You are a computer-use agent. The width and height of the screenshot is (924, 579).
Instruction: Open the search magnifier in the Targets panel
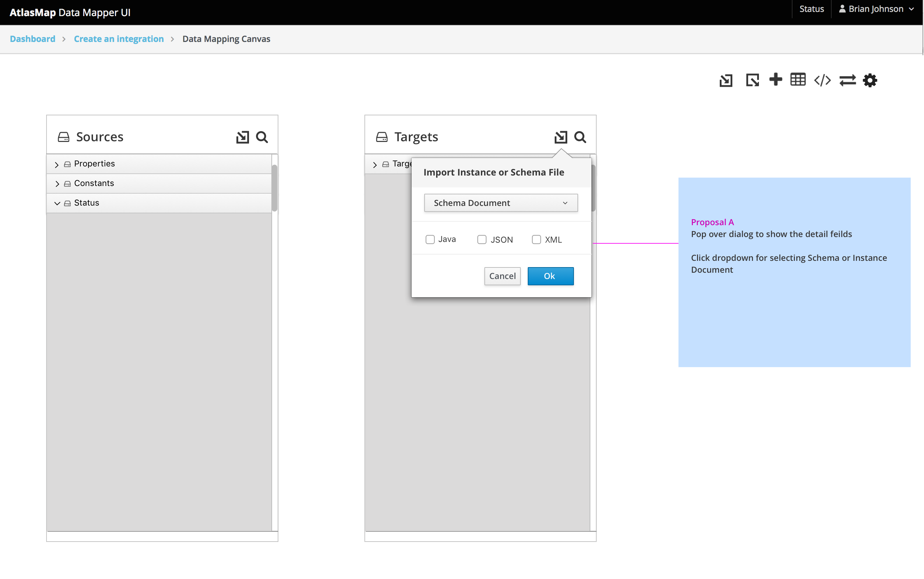coord(580,137)
